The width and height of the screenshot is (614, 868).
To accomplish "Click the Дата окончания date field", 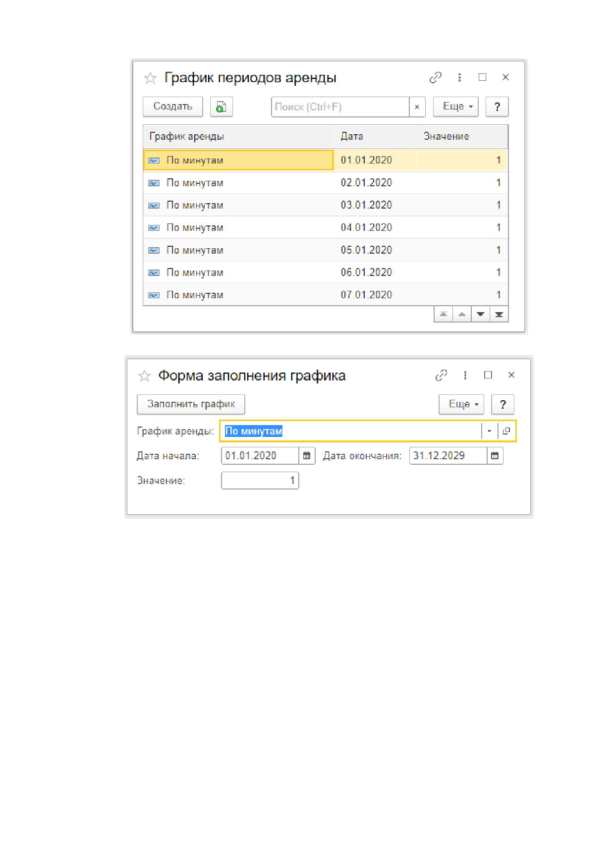I will pyautogui.click(x=448, y=456).
